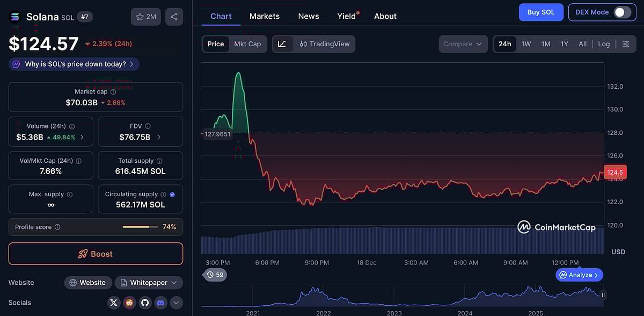Open Solana's X (Twitter) profile icon
Viewport: 644px width, 316px height.
pos(114,303)
